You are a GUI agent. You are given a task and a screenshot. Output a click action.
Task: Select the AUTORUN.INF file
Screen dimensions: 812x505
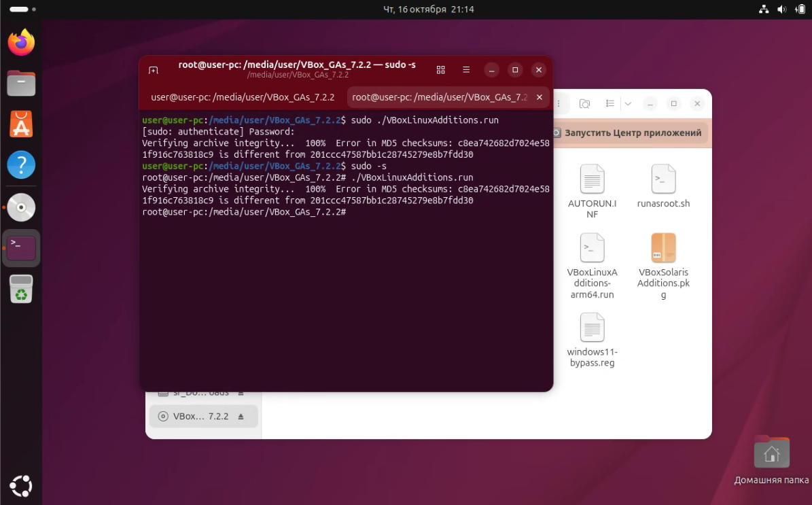592,191
